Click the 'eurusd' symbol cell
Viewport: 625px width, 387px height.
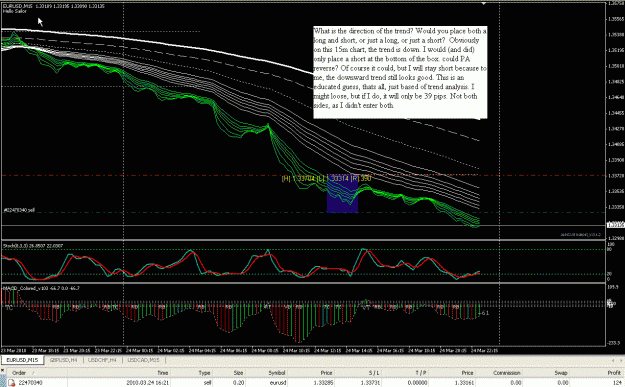tap(277, 383)
